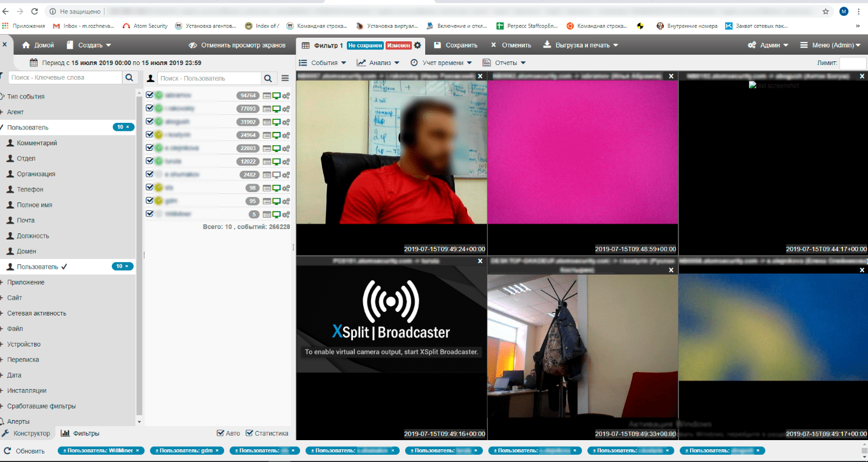
Task: Click the keyword search magnifier button
Action: [129, 78]
